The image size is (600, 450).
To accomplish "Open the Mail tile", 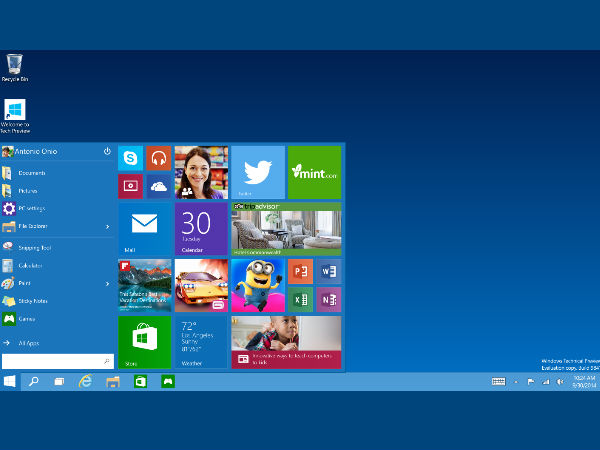I will click(x=144, y=229).
